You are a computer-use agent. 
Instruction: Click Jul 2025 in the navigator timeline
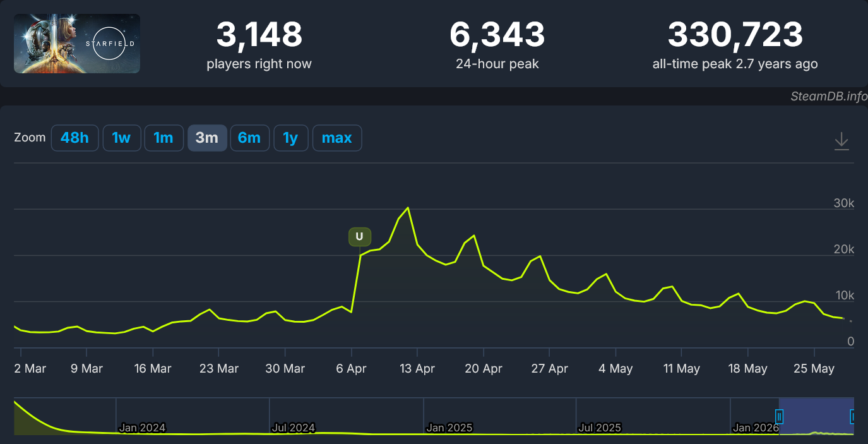pyautogui.click(x=600, y=428)
